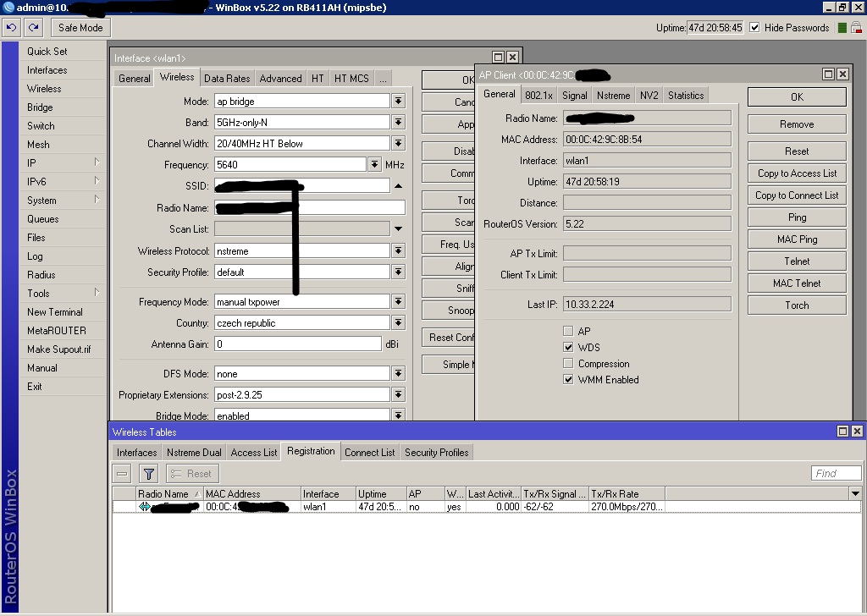Image resolution: width=867 pixels, height=616 pixels.
Task: Open the Frequency dropdown
Action: click(375, 165)
